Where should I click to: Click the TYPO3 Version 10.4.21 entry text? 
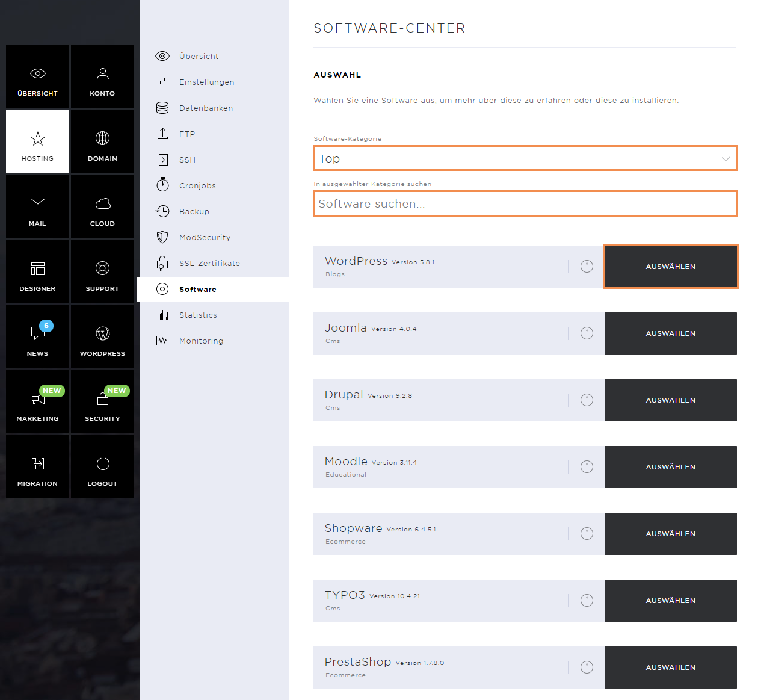pos(372,595)
